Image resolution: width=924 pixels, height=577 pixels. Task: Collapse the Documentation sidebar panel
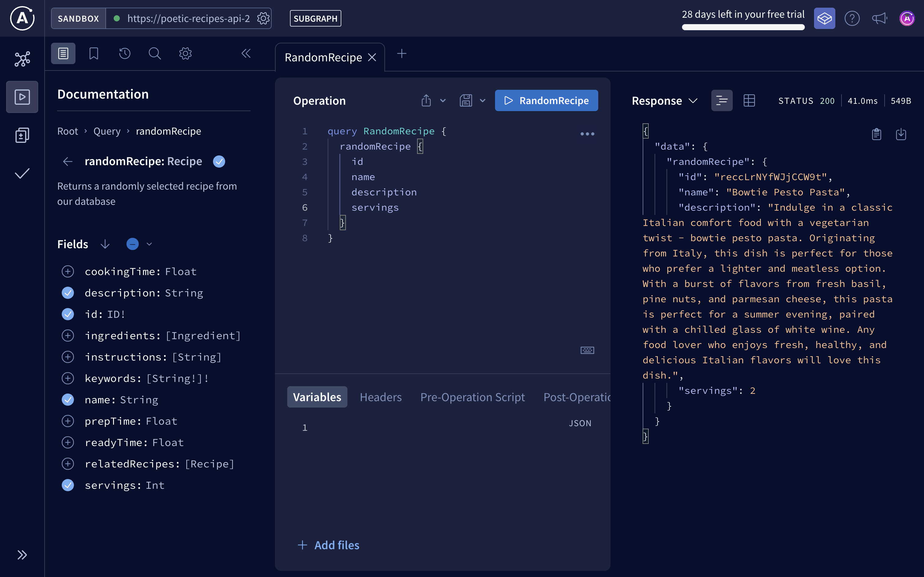[x=246, y=53]
